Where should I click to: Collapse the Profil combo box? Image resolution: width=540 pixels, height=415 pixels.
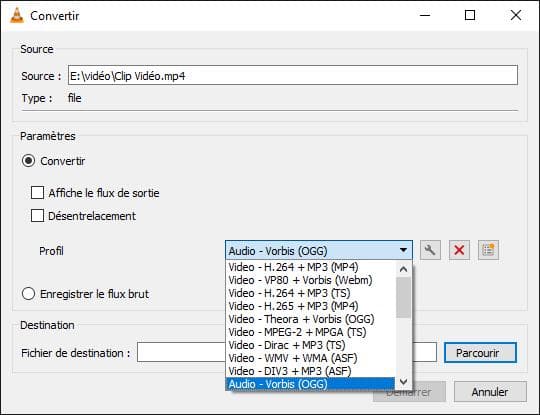tap(319, 250)
